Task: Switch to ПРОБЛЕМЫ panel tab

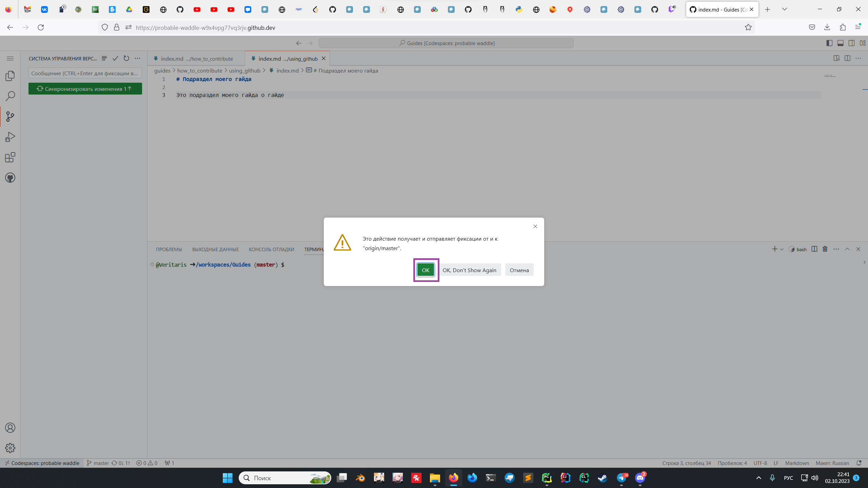Action: [169, 249]
